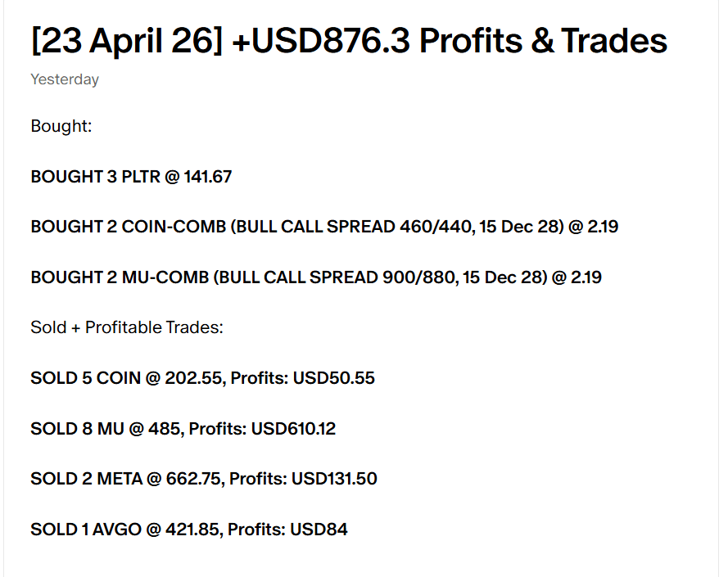Click the "460/440" strike text
Image resolution: width=728 pixels, height=577 pixels.
[x=414, y=227]
